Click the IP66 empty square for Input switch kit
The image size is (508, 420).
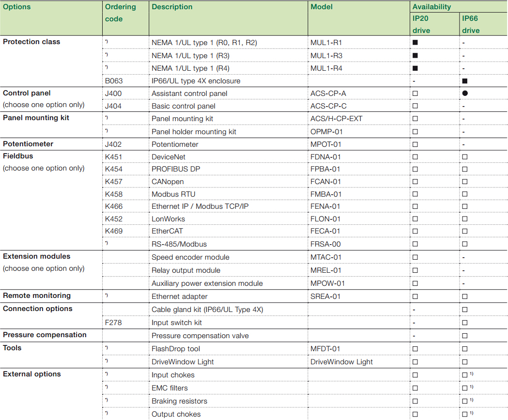[x=464, y=323]
